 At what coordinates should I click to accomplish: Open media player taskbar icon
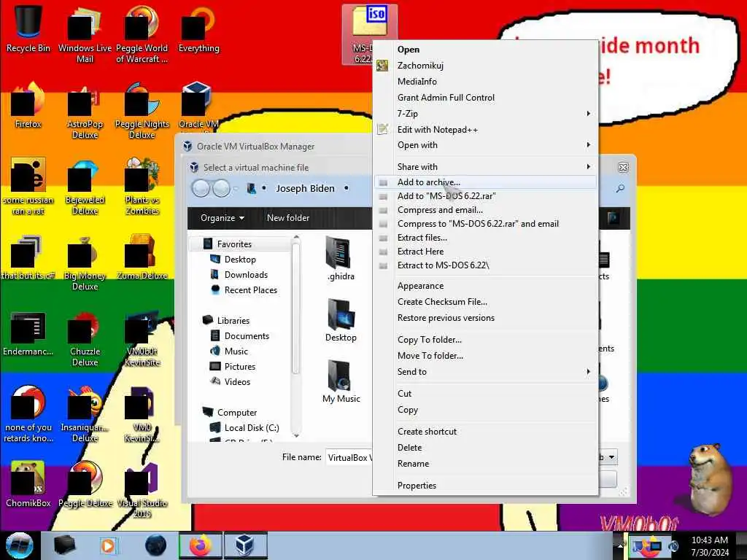[108, 545]
